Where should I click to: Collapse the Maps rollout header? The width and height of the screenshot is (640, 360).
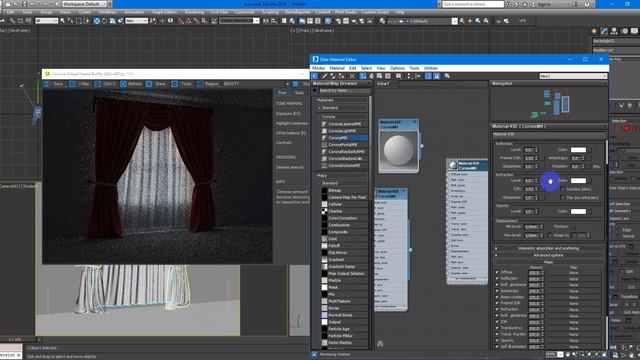click(x=548, y=262)
